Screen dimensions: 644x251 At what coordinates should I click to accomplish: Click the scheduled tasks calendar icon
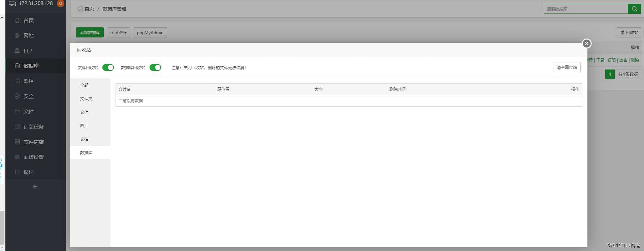(17, 127)
